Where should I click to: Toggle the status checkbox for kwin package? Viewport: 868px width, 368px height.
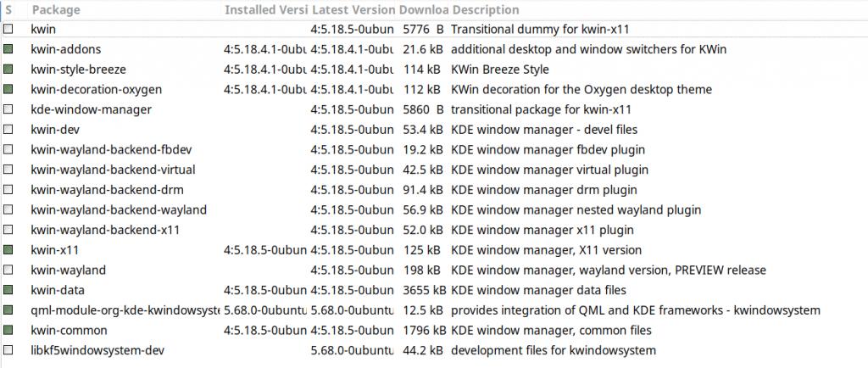tap(8, 29)
